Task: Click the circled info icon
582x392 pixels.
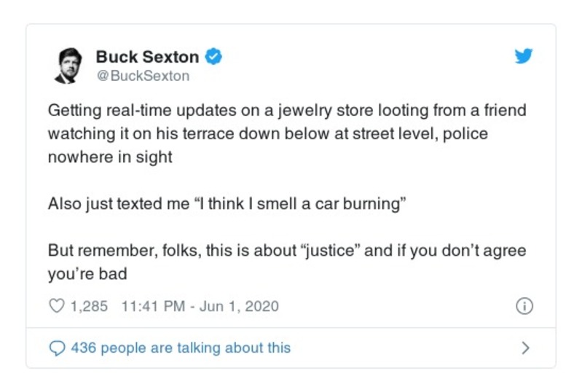Action: pyautogui.click(x=524, y=306)
